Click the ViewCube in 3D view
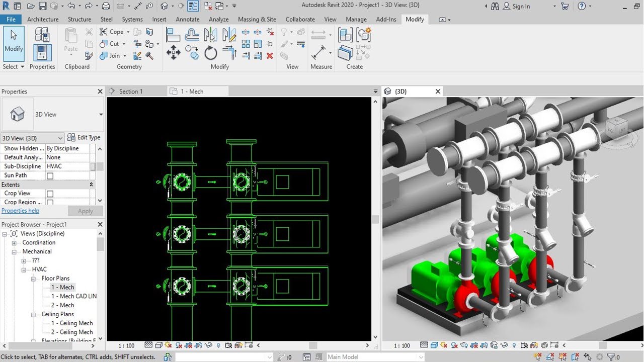The width and height of the screenshot is (644, 362). [x=617, y=129]
